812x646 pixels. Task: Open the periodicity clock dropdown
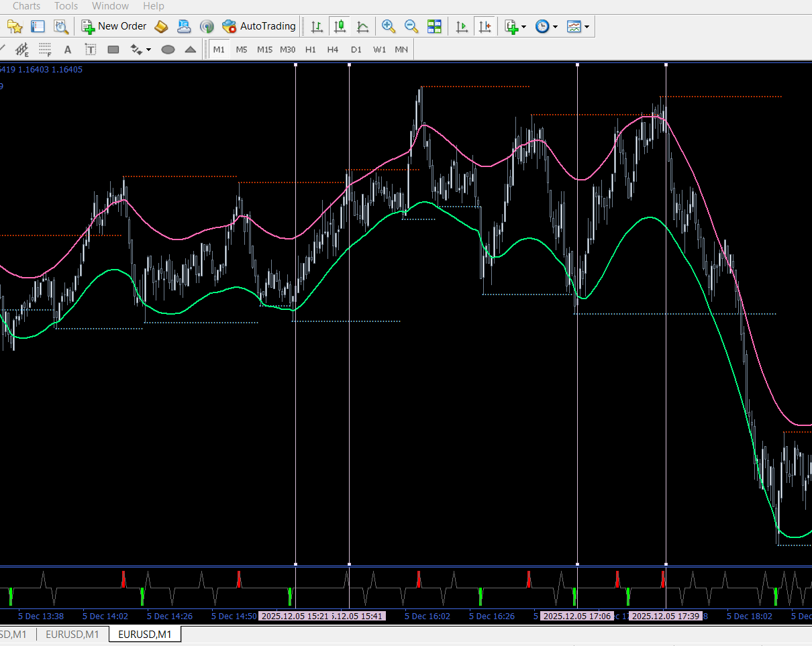[546, 26]
